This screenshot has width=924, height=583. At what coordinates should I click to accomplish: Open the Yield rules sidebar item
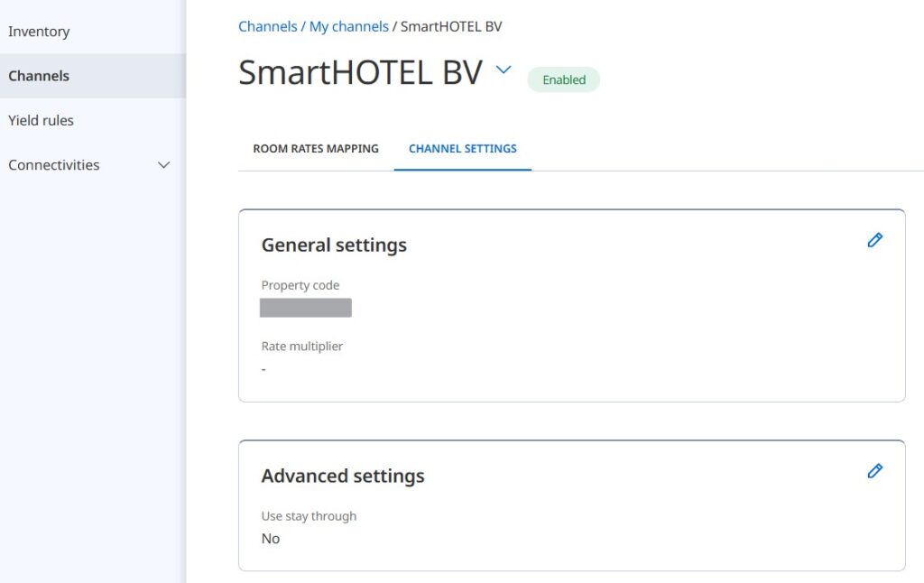pyautogui.click(x=42, y=120)
